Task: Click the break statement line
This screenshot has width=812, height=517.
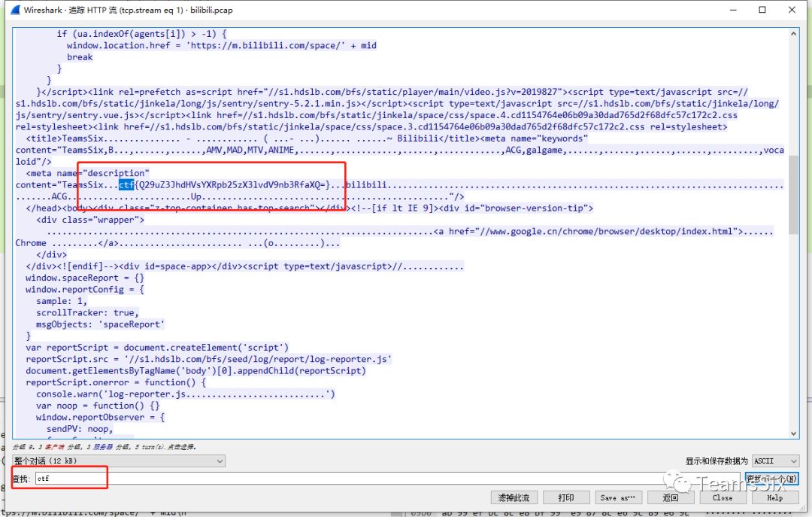Action: click(x=80, y=57)
